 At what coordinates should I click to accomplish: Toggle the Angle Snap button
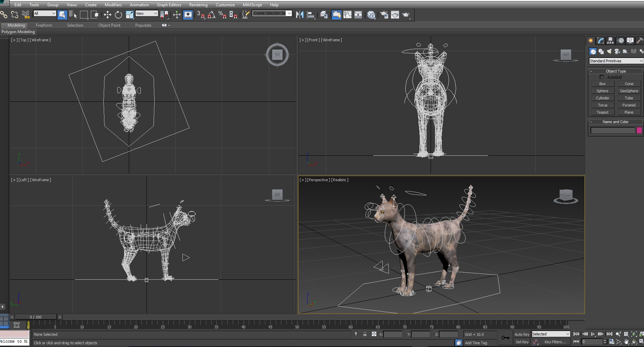pos(212,14)
